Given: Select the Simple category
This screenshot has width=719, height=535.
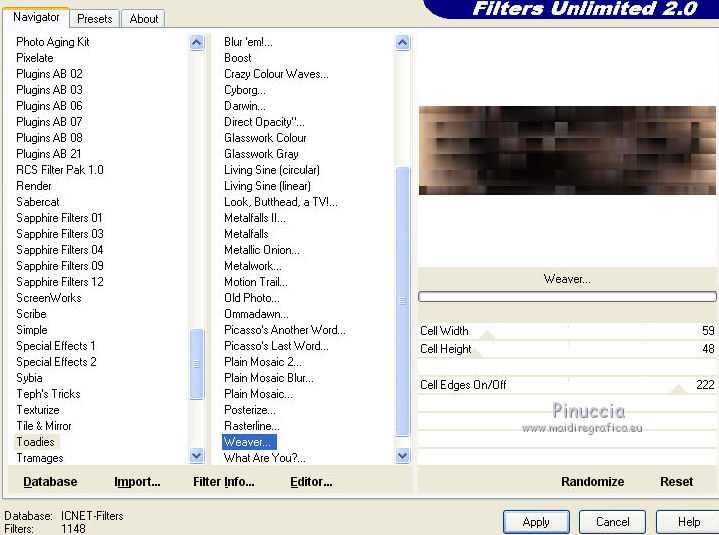Looking at the screenshot, I should [32, 330].
